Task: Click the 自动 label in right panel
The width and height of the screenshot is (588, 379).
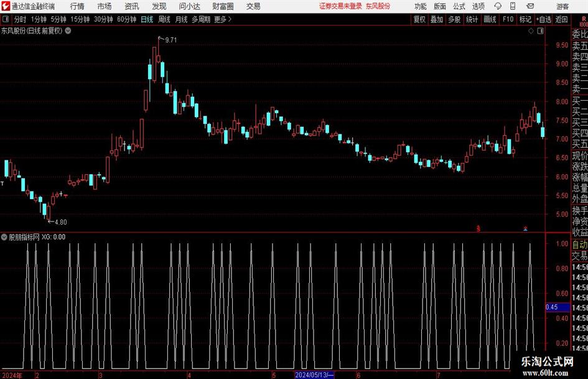Action: click(x=580, y=245)
